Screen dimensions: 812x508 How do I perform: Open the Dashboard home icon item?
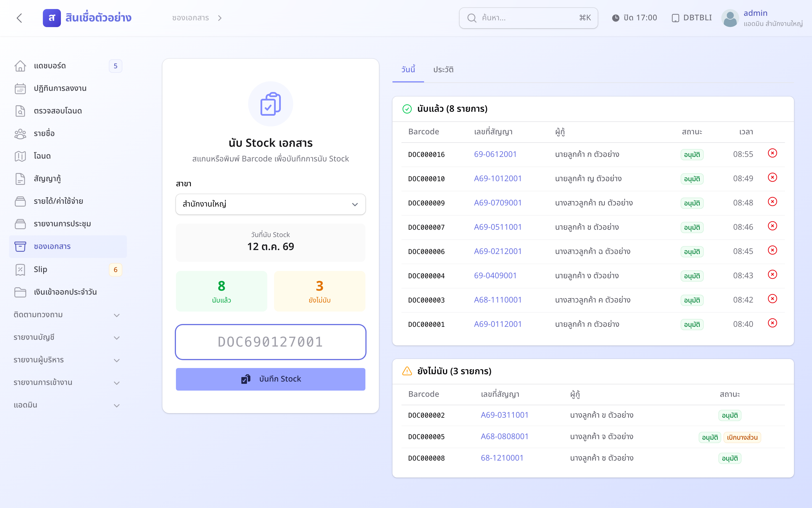(20, 66)
